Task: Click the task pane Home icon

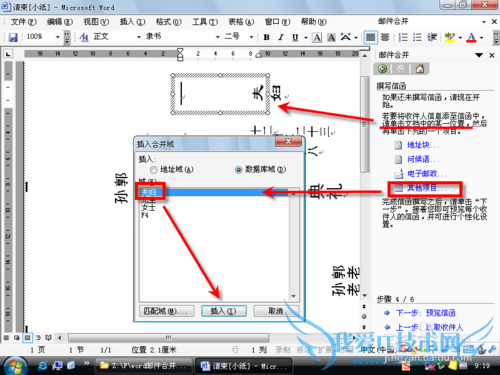Action: (x=420, y=69)
